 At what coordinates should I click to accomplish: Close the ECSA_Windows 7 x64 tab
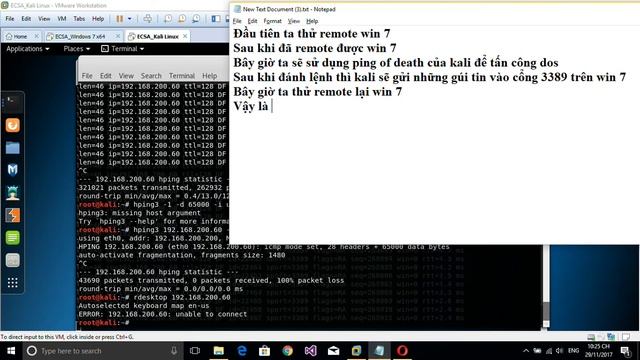click(x=118, y=36)
